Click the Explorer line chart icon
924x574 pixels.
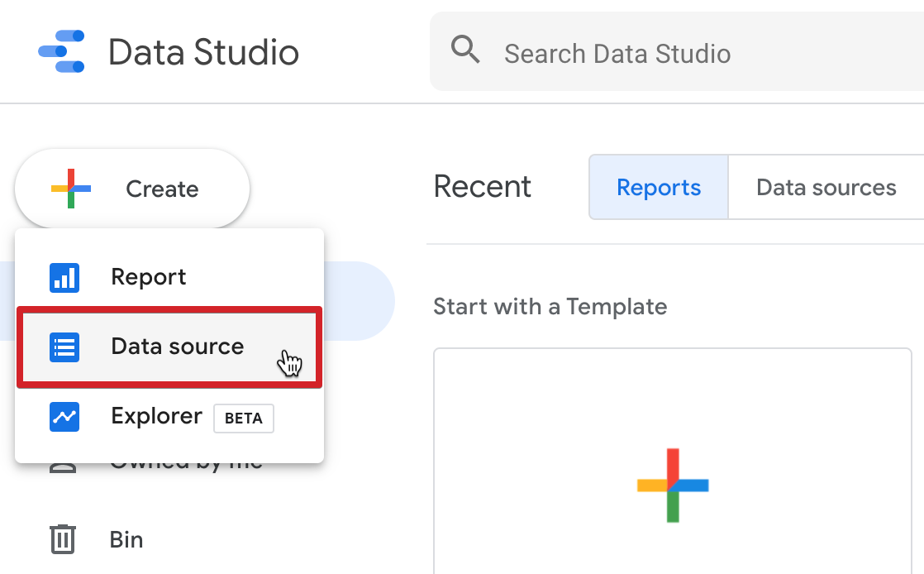64,417
